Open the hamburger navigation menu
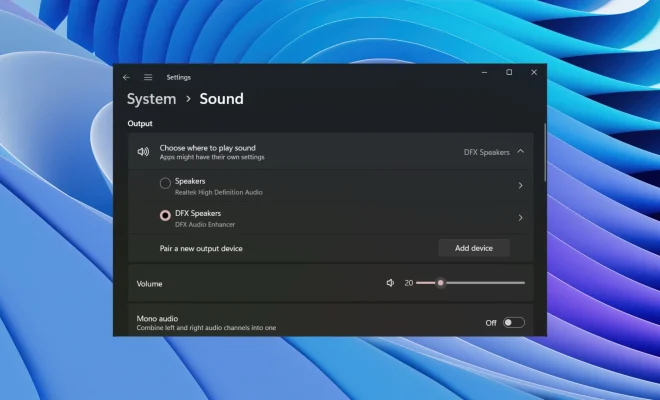This screenshot has height=400, width=660. tap(148, 77)
